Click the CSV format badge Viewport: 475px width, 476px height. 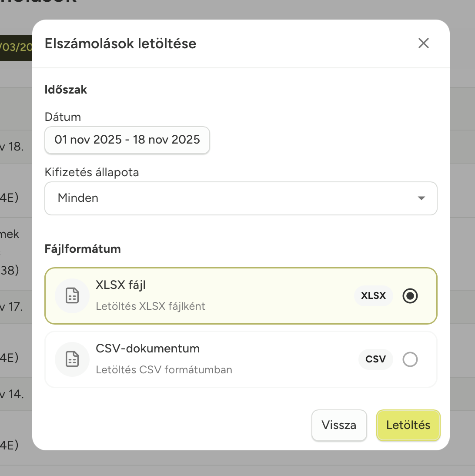[x=375, y=359]
